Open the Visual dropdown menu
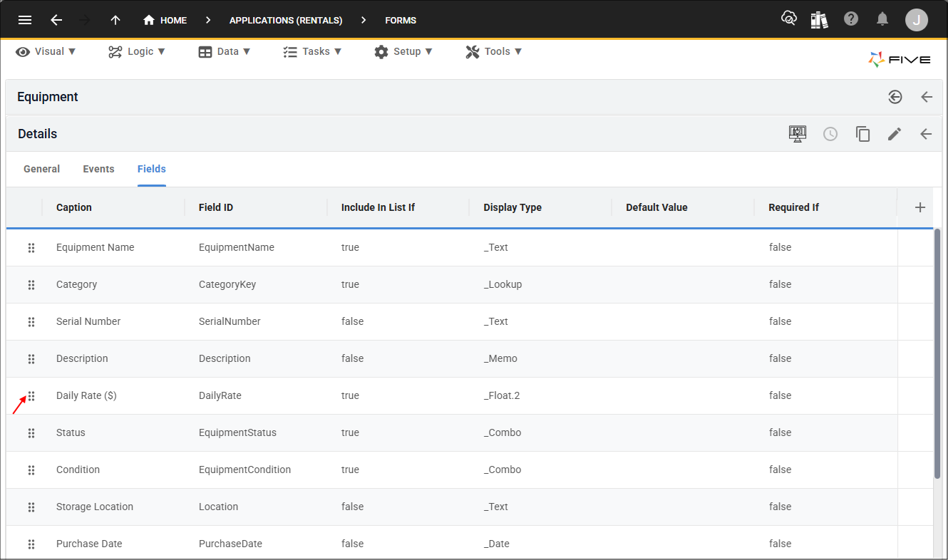This screenshot has height=560, width=948. coord(46,51)
